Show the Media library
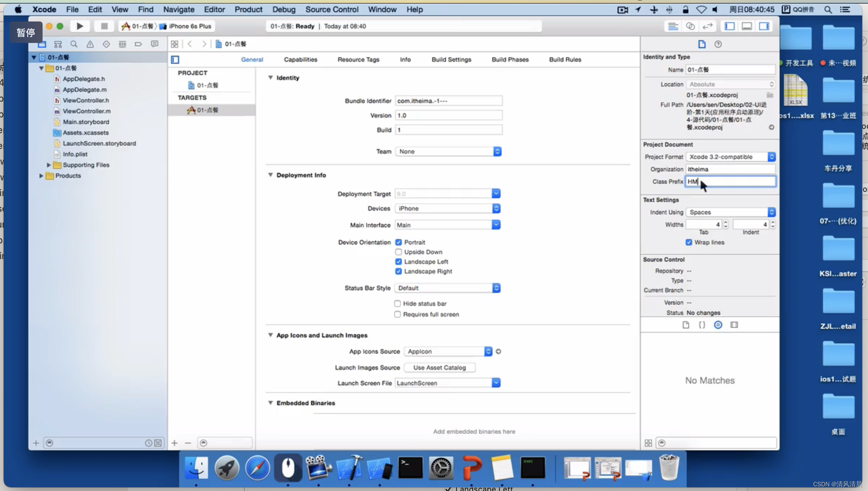The width and height of the screenshot is (868, 491). 734,325
